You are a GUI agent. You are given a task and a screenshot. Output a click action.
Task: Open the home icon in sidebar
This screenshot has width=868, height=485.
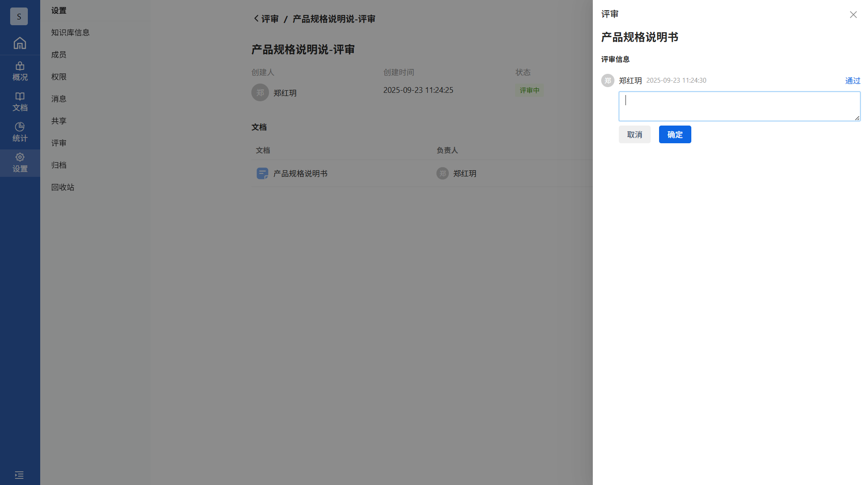[20, 43]
